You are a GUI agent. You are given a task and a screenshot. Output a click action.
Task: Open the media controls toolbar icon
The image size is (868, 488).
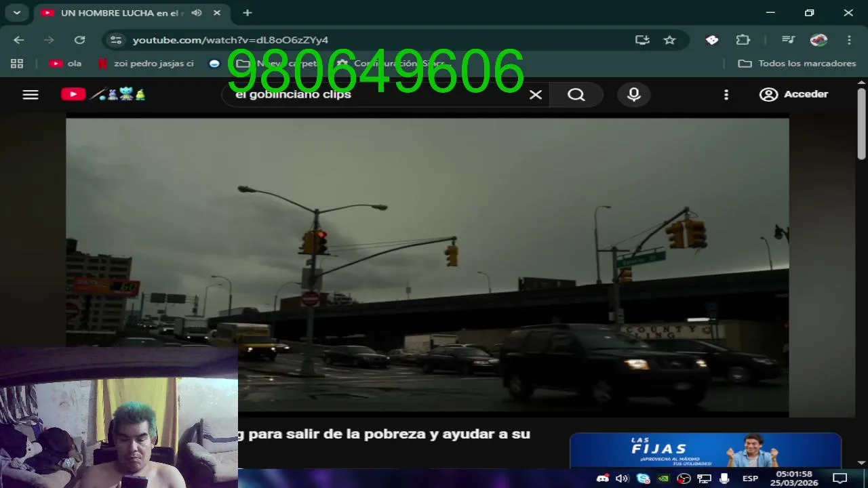(788, 40)
